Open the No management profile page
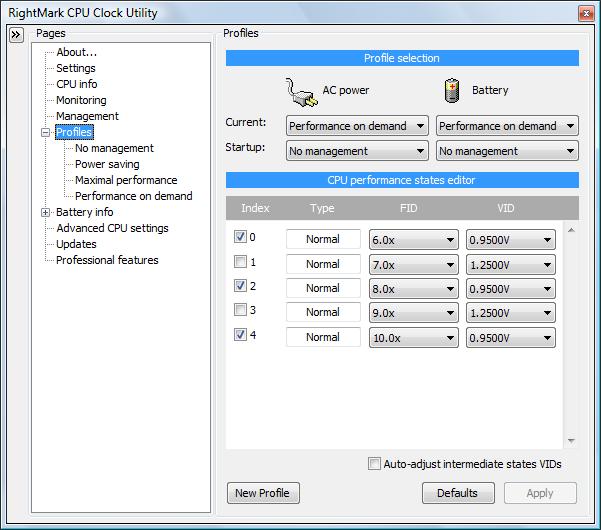 (114, 148)
